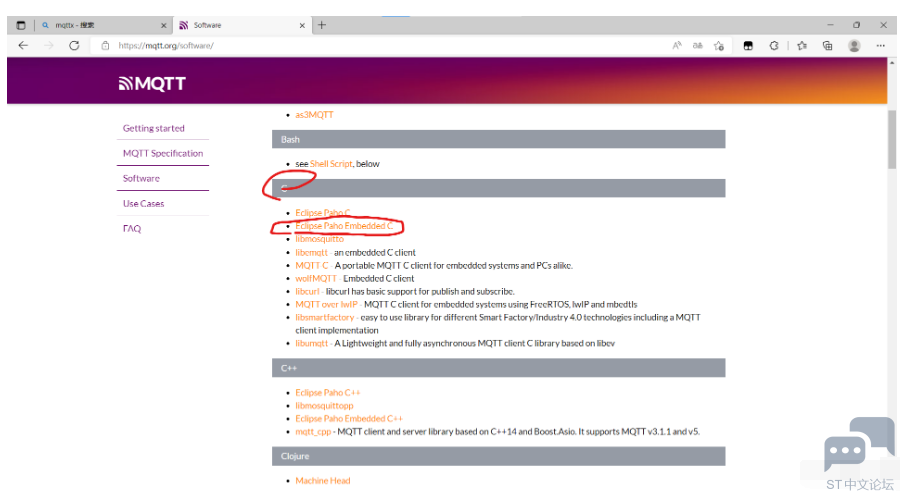903x500 pixels.
Task: Open the as3MQTT link
Action: pos(314,115)
